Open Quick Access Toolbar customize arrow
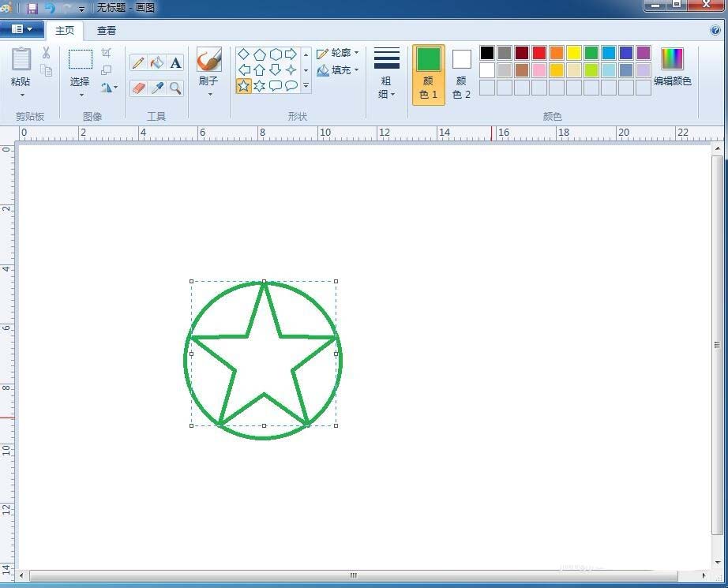 pyautogui.click(x=81, y=9)
